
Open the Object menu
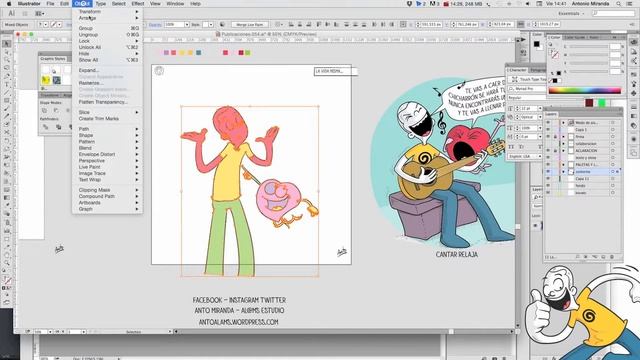coord(82,4)
